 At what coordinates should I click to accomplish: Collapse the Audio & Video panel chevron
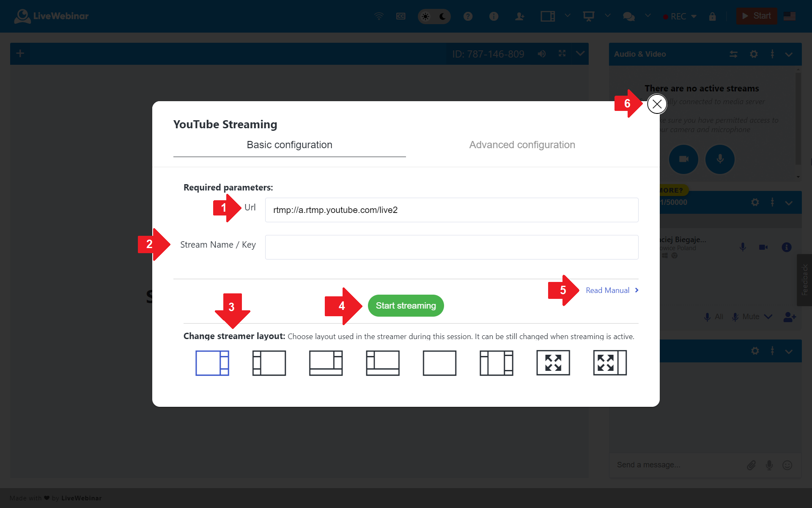pos(789,54)
